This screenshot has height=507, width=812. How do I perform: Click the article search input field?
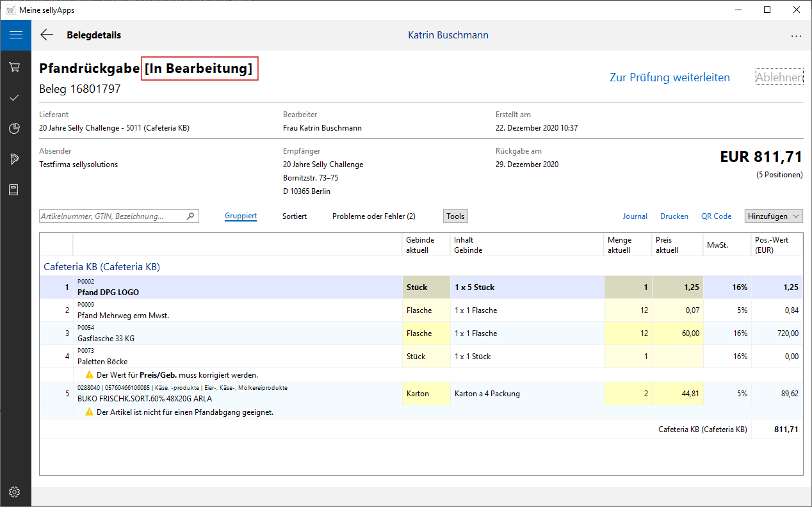pos(112,216)
